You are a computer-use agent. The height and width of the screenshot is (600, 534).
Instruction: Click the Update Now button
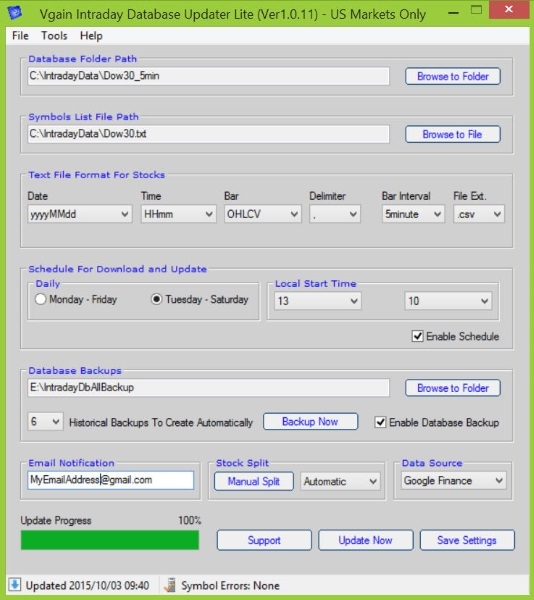366,540
